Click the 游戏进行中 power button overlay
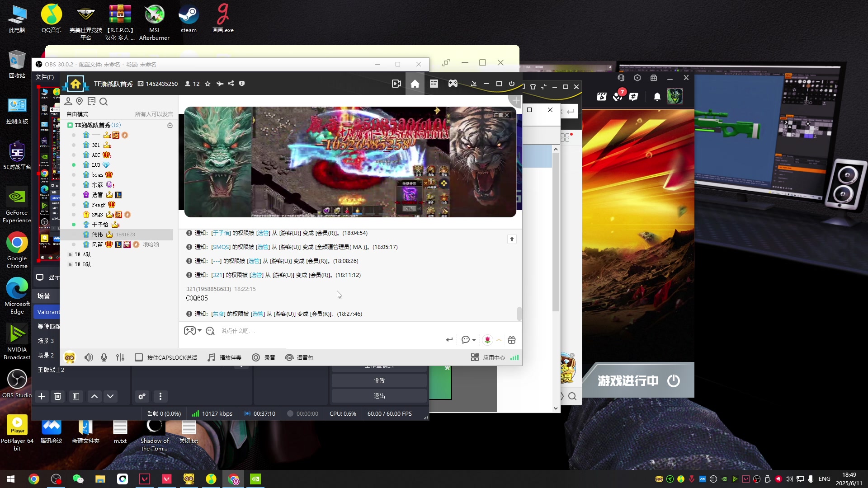This screenshot has height=488, width=868. point(674,380)
